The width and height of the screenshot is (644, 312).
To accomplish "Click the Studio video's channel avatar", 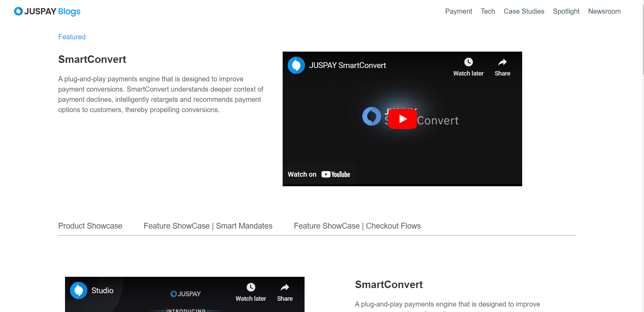I will point(79,290).
